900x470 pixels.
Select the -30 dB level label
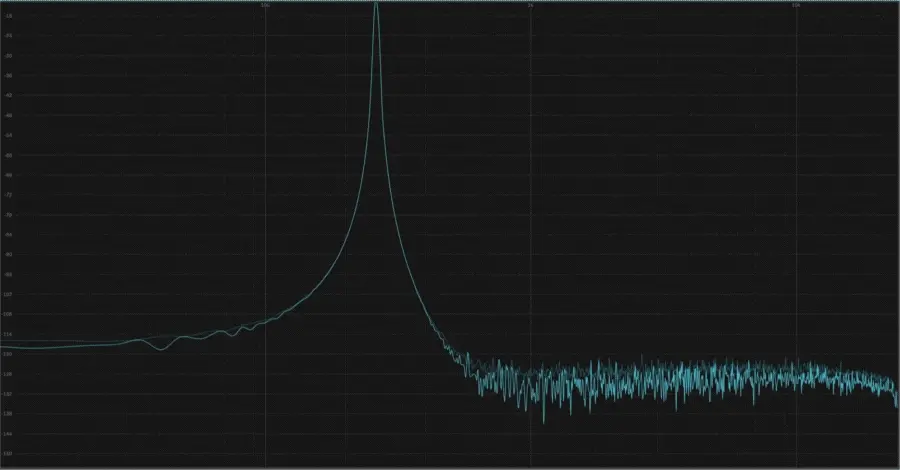(8, 56)
